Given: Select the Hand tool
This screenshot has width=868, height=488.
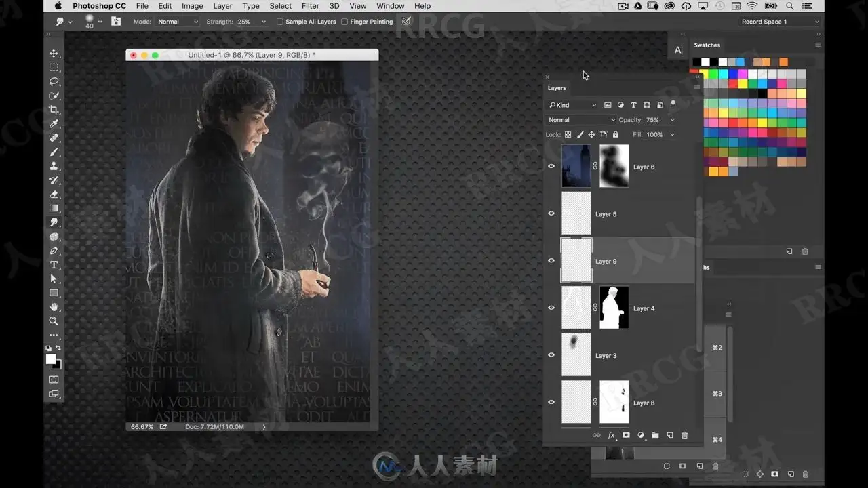Looking at the screenshot, I should (54, 307).
